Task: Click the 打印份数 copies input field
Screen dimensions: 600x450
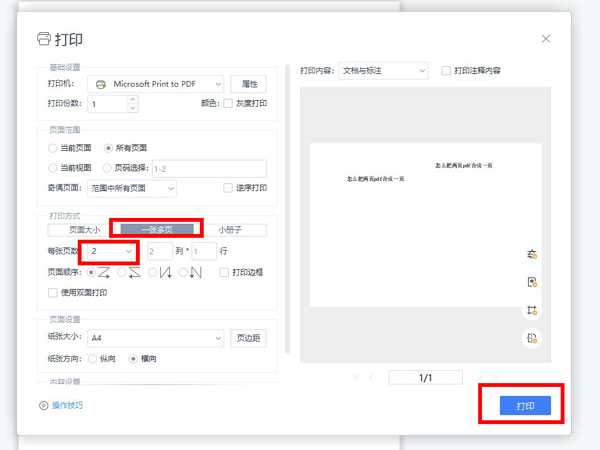Action: 108,104
